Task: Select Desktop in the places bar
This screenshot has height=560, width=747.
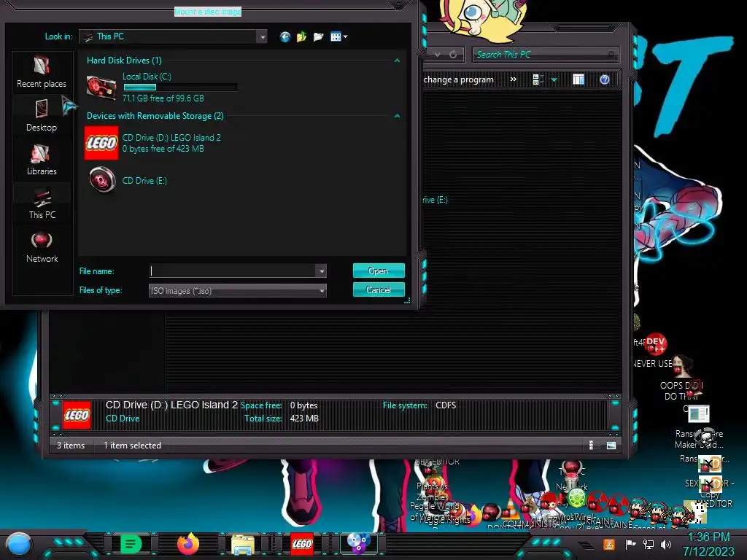Action: [x=42, y=115]
